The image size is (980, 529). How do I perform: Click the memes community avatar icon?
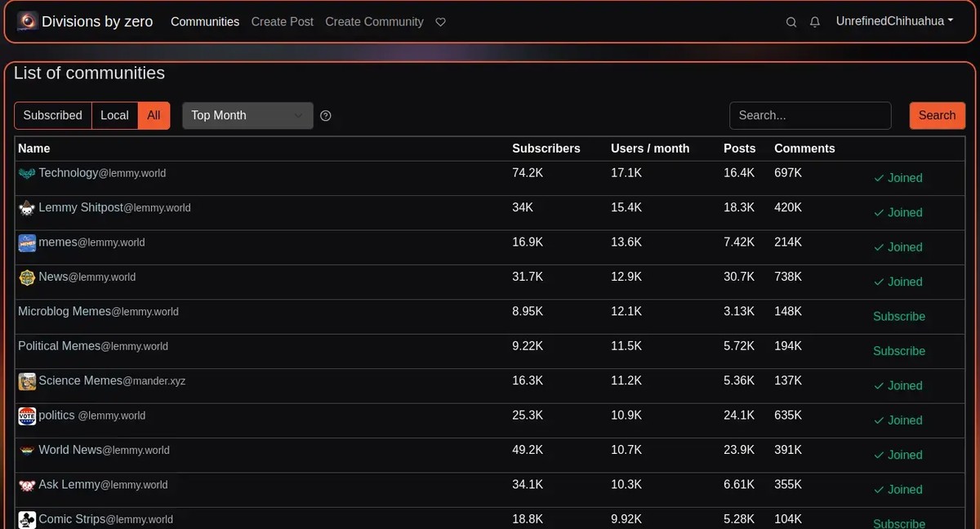[x=27, y=242]
